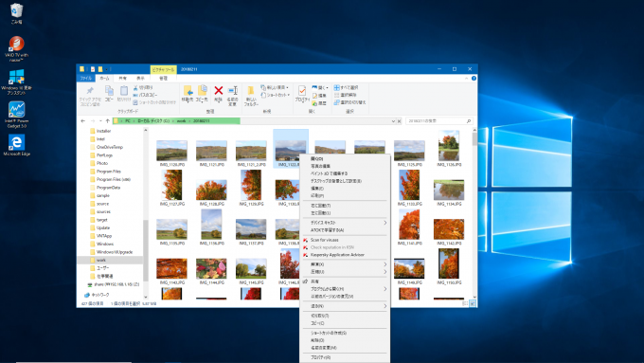Open the Microsoft Edge desktop icon
This screenshot has width=644, height=363.
coord(16,143)
